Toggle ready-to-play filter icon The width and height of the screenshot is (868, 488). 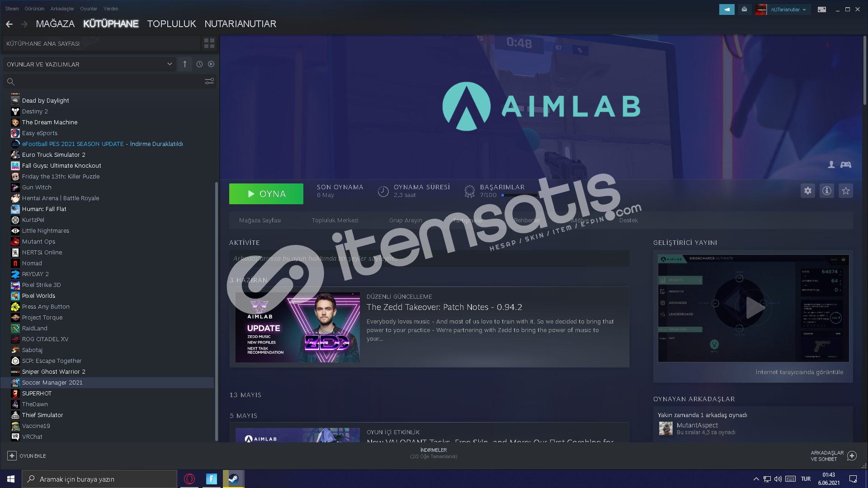pyautogui.click(x=211, y=64)
